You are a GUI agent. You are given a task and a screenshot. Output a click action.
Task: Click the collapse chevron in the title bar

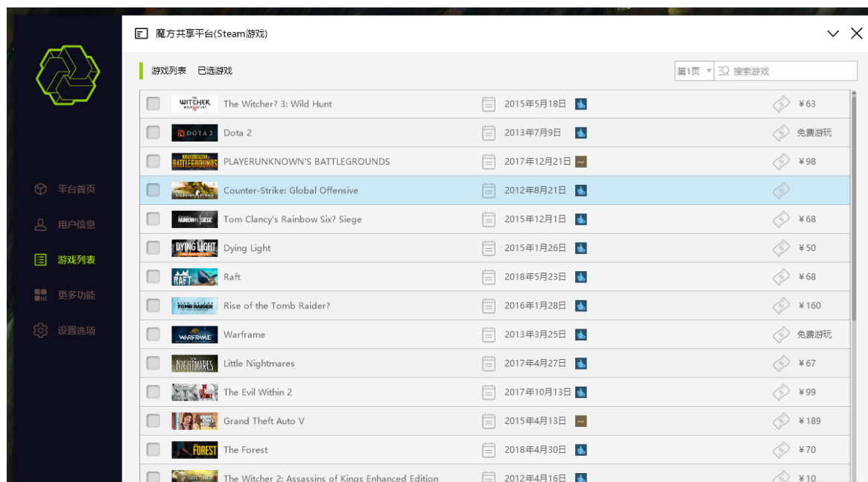point(832,34)
